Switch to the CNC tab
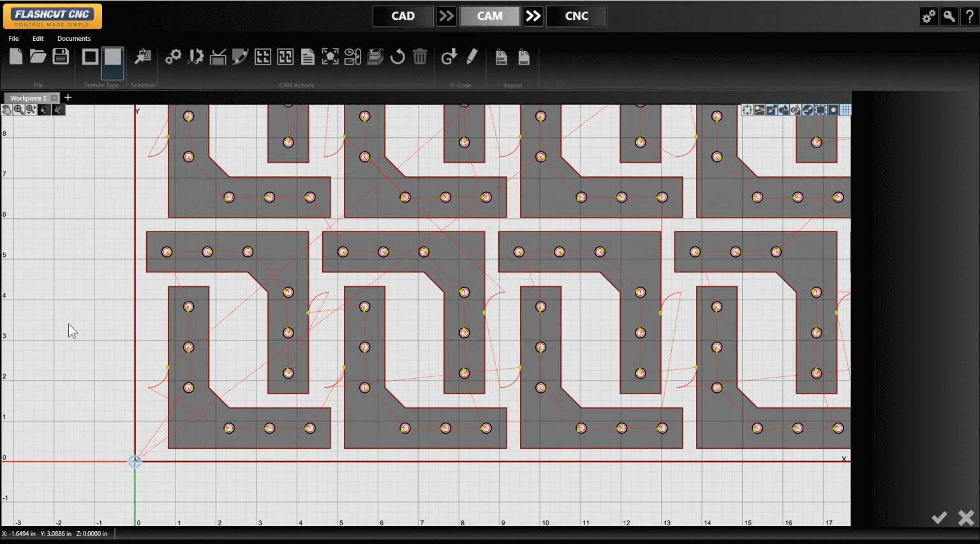 coord(576,16)
